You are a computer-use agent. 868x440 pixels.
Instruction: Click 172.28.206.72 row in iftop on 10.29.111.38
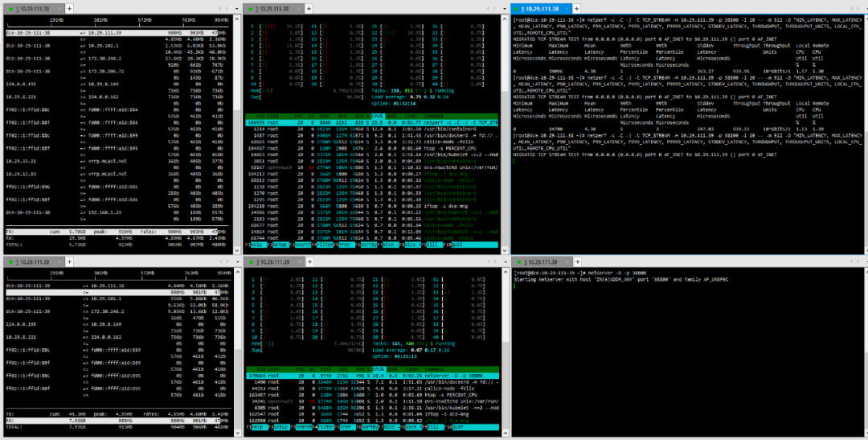pos(115,72)
